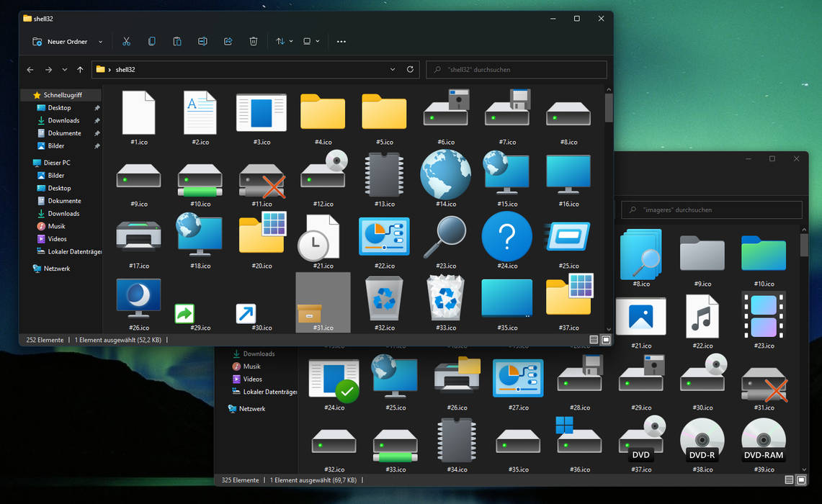Open the three-dots More options menu
This screenshot has width=822, height=504.
pos(341,41)
